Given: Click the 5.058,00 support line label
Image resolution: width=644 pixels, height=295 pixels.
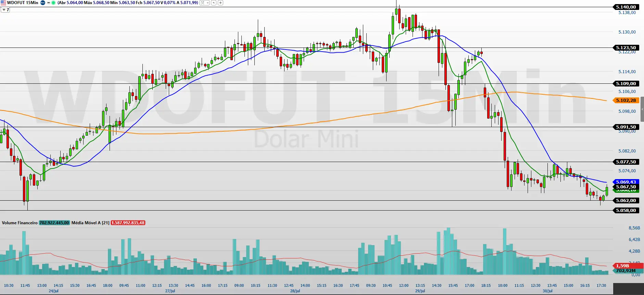Looking at the screenshot, I should click(x=626, y=210).
